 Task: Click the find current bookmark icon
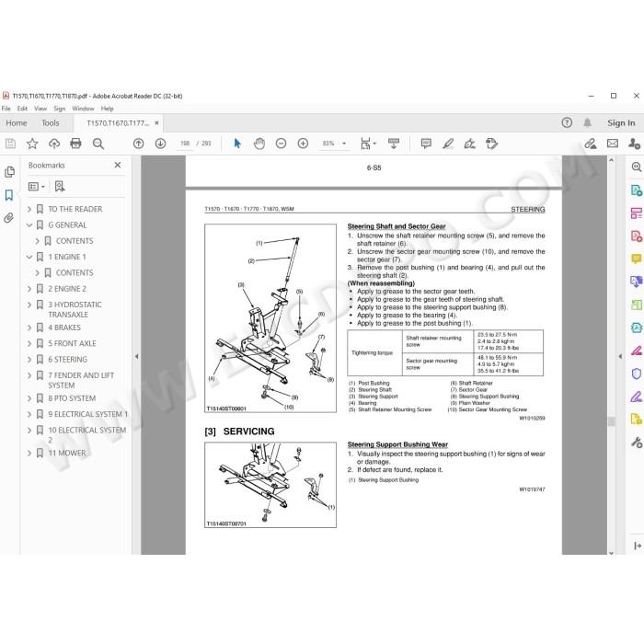[60, 187]
